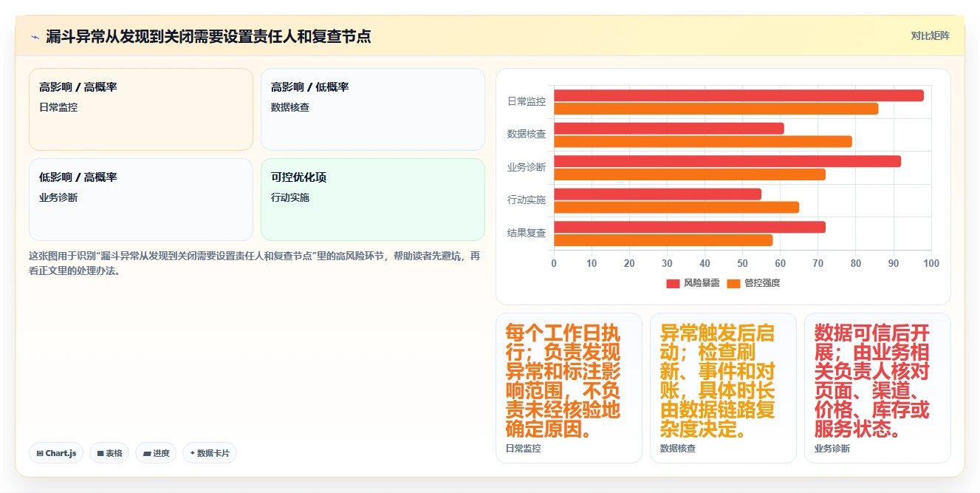Viewport: 980px width, 493px height.
Task: Click the red 结果复查 risk bar
Action: 690,227
